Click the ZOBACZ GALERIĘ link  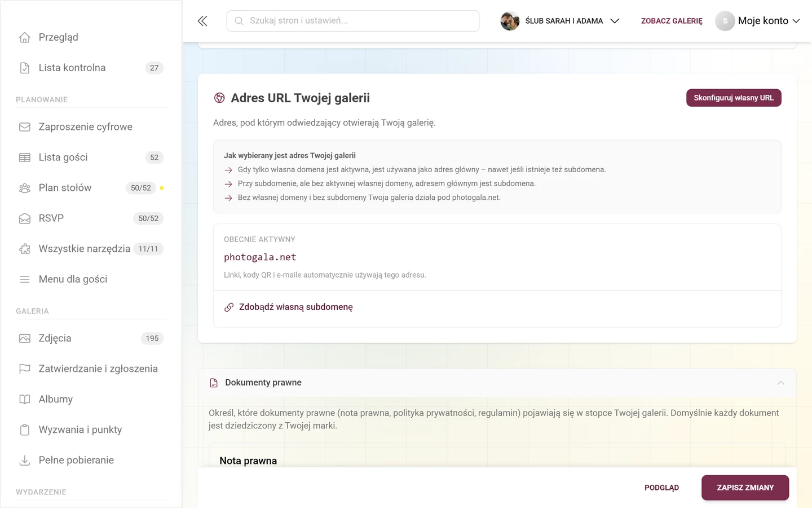[x=672, y=21]
